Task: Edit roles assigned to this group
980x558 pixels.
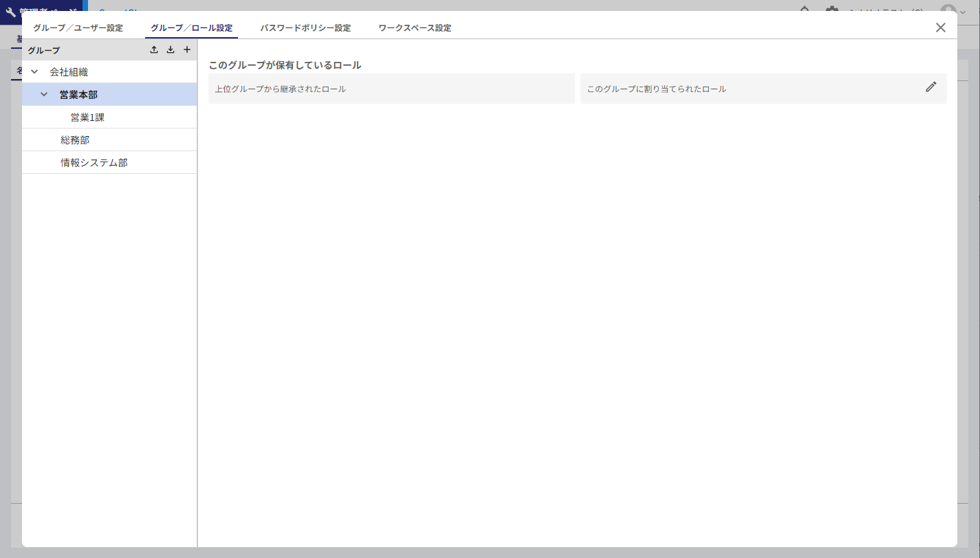Action: 930,87
